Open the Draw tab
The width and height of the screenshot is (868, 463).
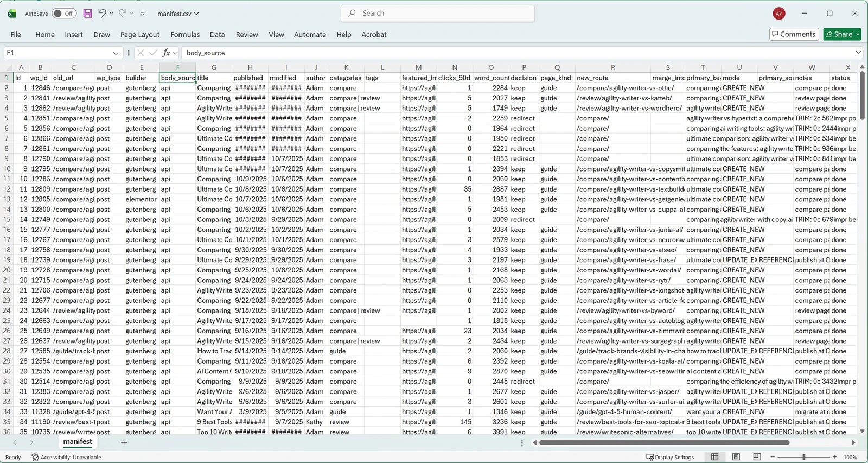[x=101, y=34]
